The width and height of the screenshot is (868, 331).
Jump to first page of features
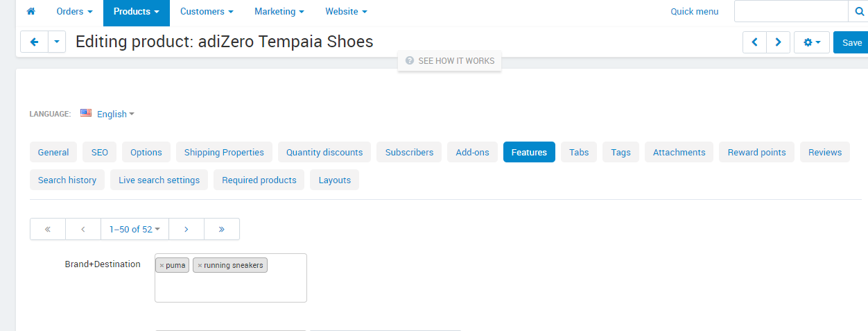(x=48, y=229)
